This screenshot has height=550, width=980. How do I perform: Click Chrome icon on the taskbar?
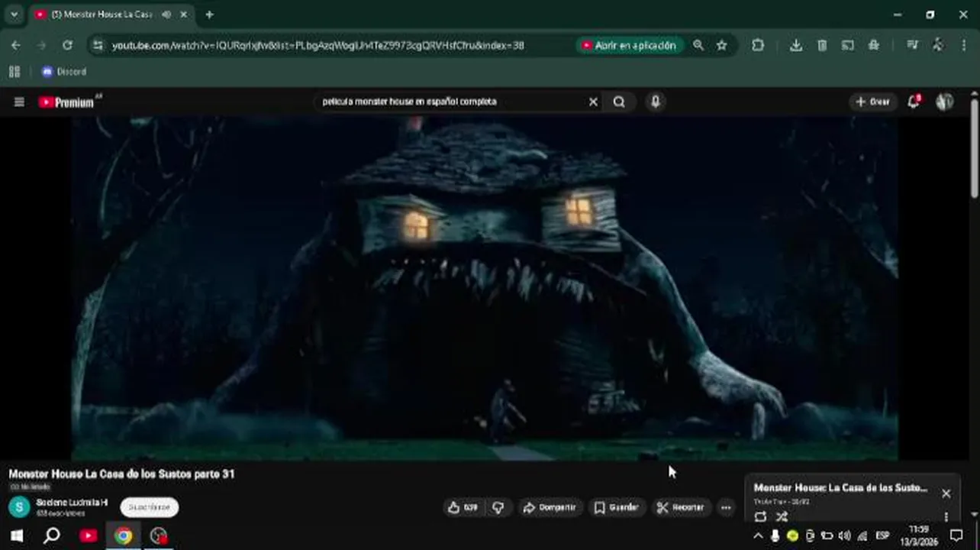point(123,535)
